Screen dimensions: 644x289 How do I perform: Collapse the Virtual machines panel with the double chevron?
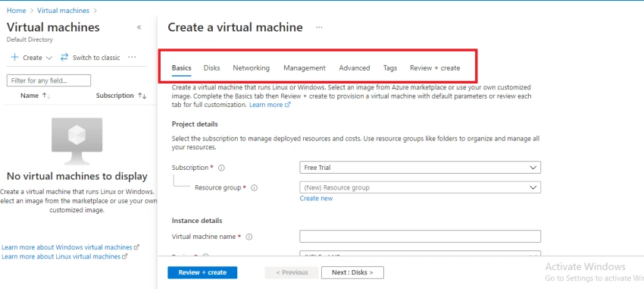[x=139, y=27]
